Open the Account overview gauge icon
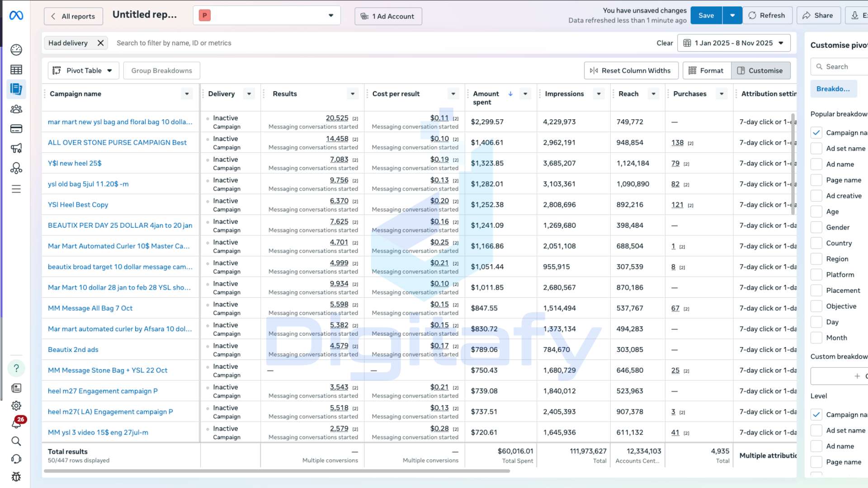This screenshot has height=488, width=868. click(x=16, y=50)
